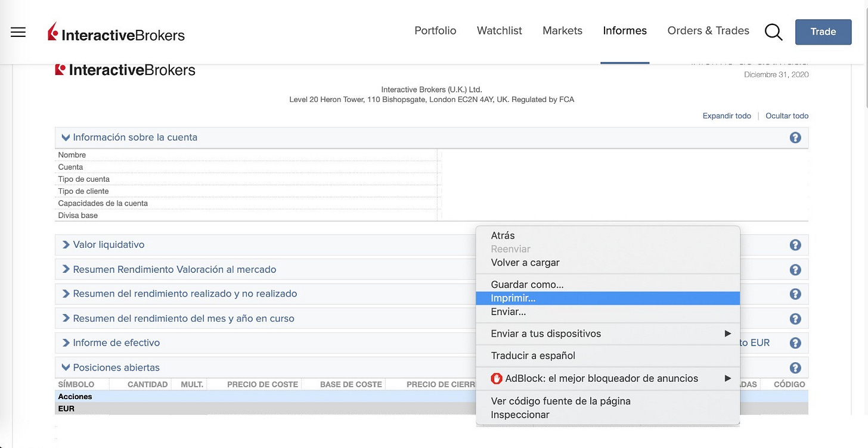Click the Tipo de cliente row label
The width and height of the screenshot is (868, 448).
(83, 191)
